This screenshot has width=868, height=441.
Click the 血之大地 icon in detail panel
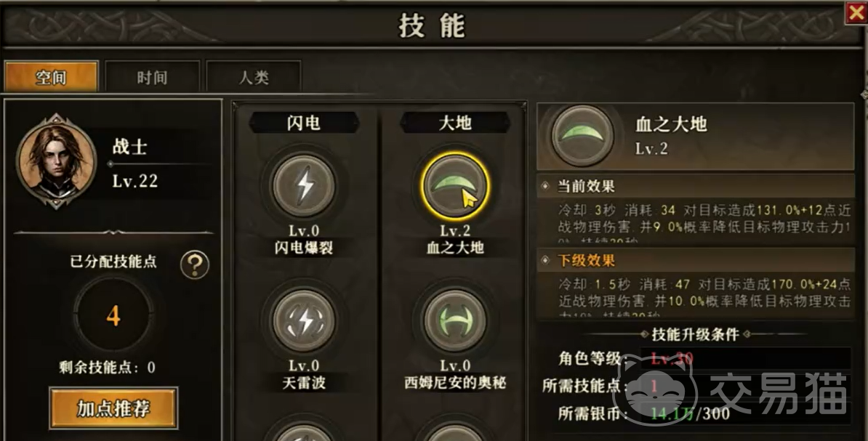click(x=582, y=136)
